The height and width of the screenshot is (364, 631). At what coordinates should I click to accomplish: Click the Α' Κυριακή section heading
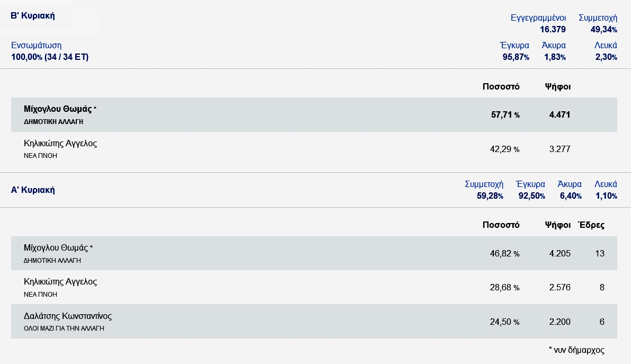[33, 190]
